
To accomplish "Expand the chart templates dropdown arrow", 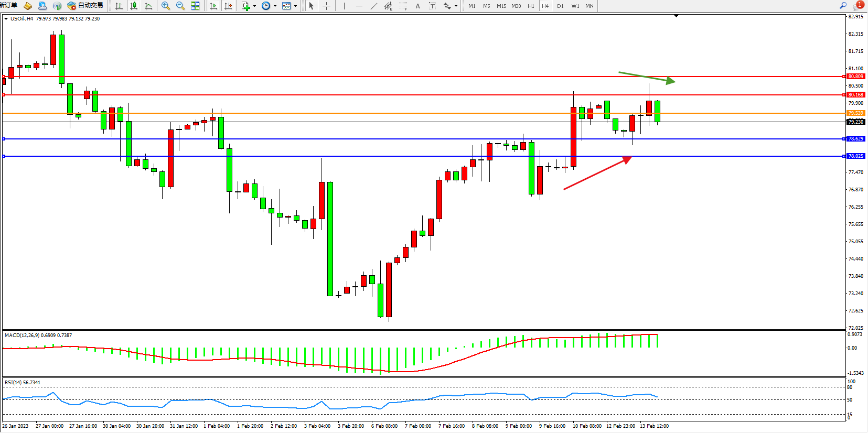I will pos(296,6).
